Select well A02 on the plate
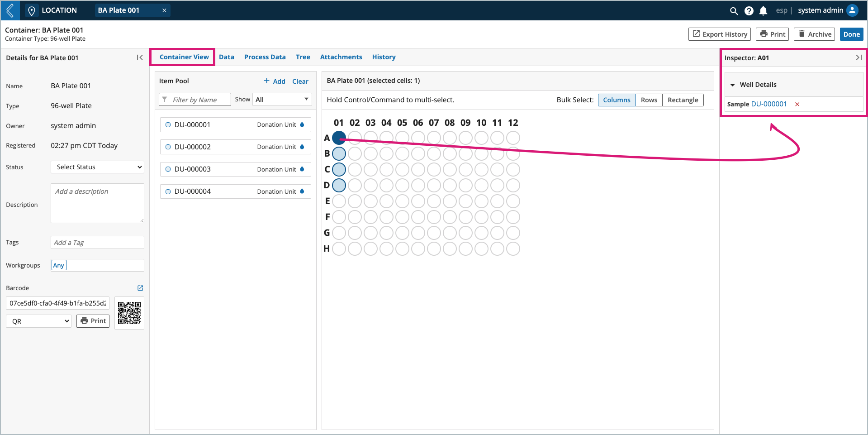 pyautogui.click(x=355, y=138)
